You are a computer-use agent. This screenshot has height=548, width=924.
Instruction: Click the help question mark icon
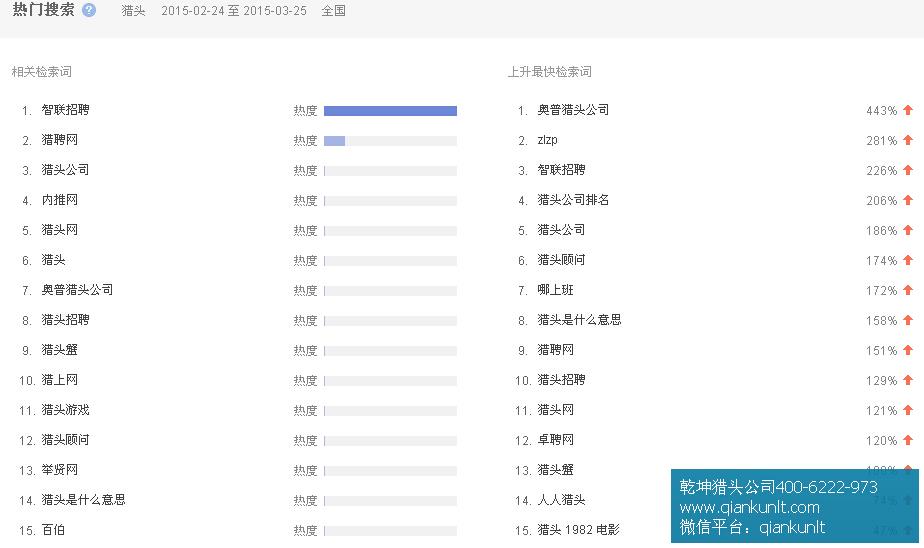89,11
